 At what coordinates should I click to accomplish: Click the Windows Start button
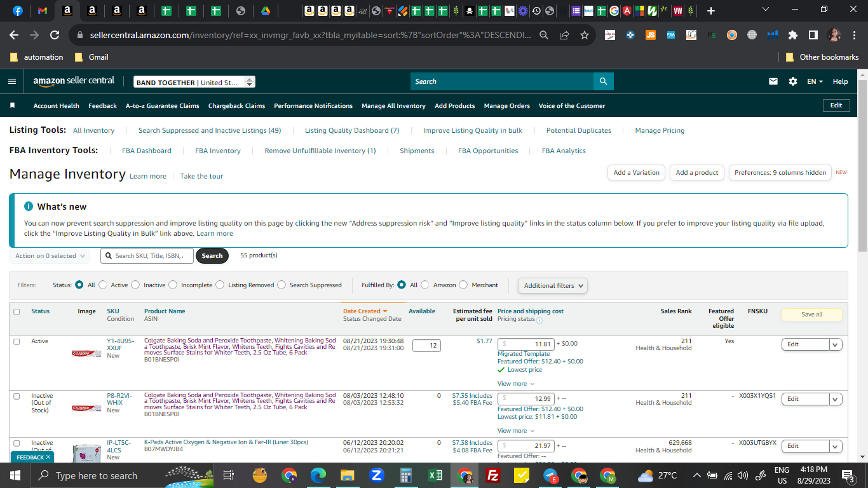(x=15, y=475)
